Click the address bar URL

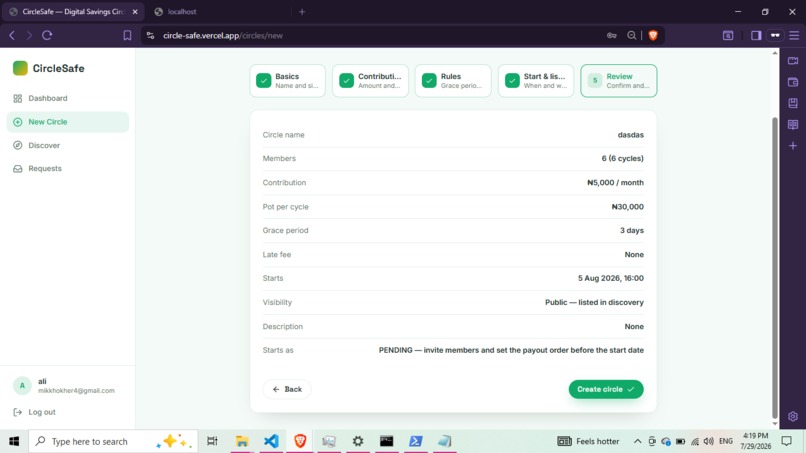click(223, 35)
